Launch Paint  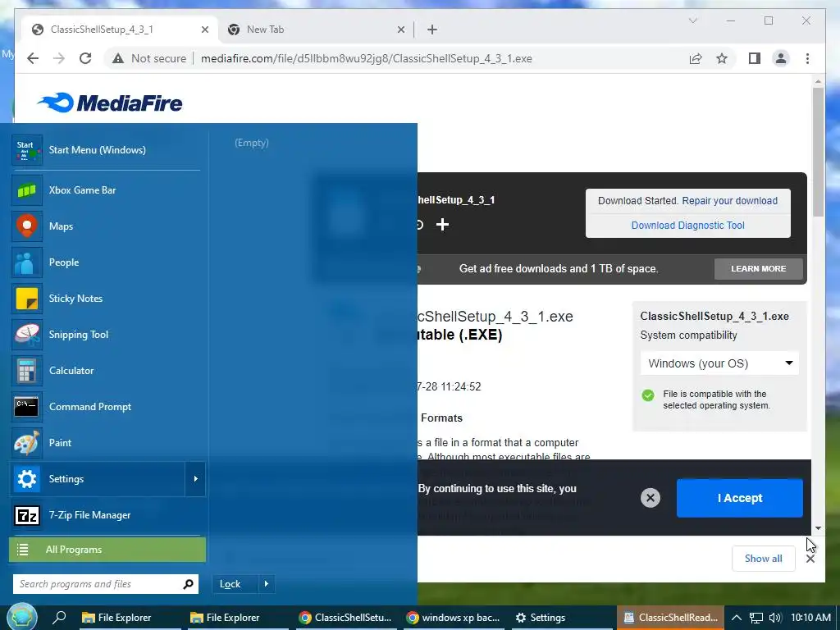[x=107, y=442]
